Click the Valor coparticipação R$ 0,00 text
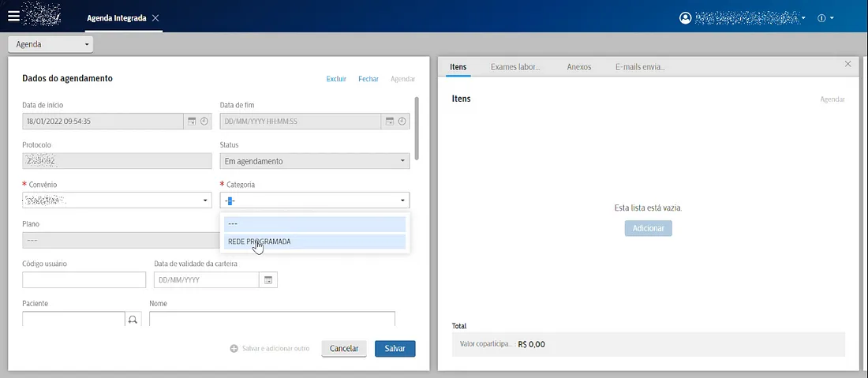The height and width of the screenshot is (378, 868). [503, 344]
